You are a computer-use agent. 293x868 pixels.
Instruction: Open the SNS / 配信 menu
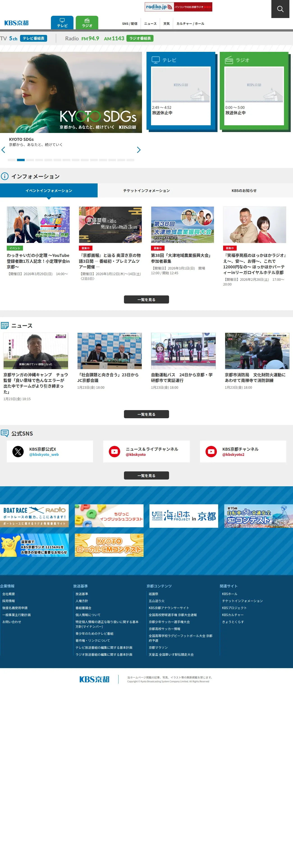(x=130, y=24)
